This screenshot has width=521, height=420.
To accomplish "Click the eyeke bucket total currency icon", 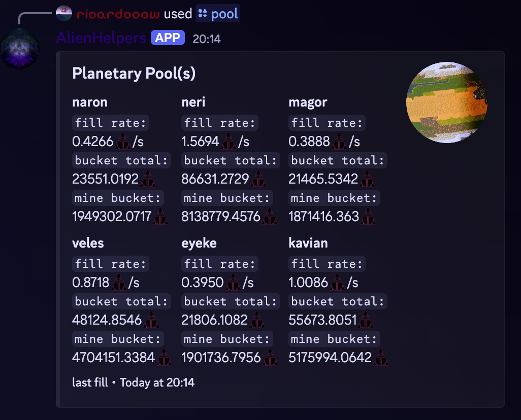I will (x=257, y=321).
